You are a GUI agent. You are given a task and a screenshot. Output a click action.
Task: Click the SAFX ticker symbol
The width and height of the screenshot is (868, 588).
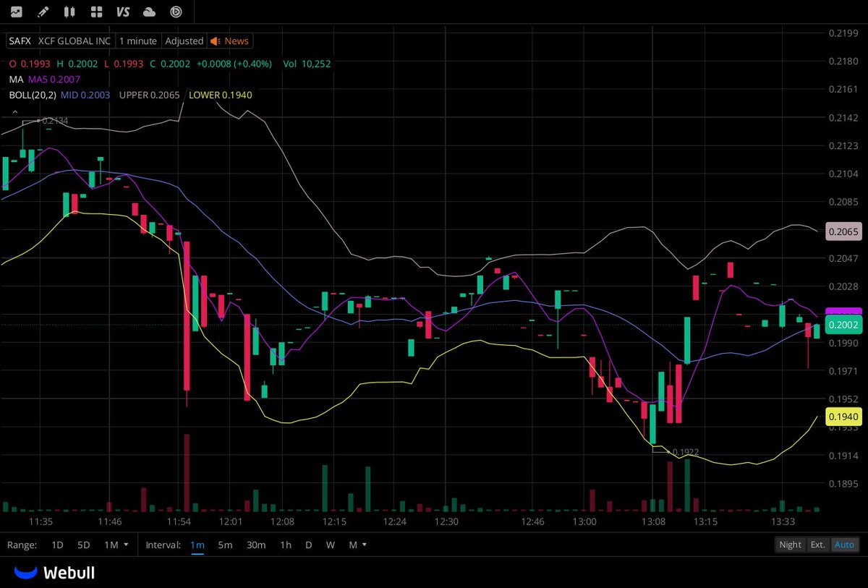coord(20,41)
